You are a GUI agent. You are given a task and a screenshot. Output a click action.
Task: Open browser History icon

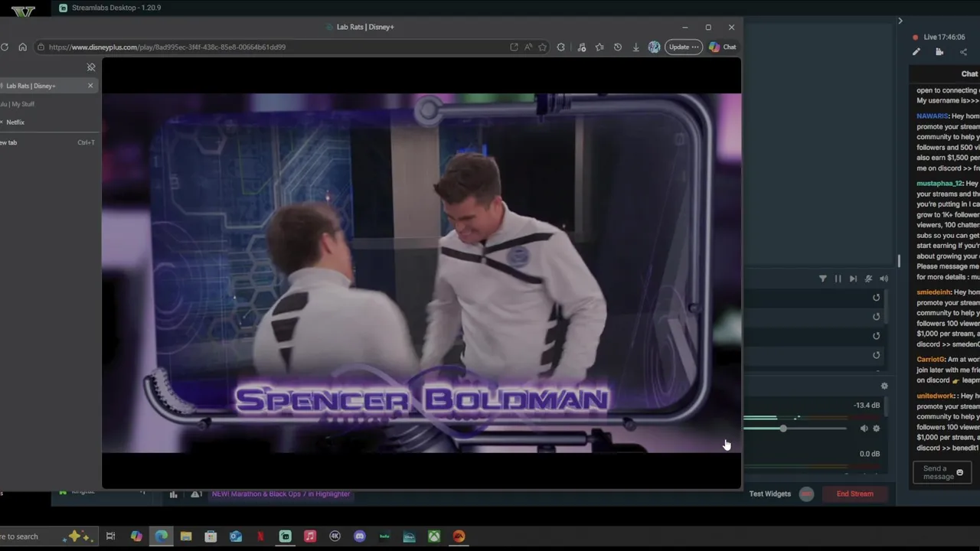pyautogui.click(x=618, y=47)
